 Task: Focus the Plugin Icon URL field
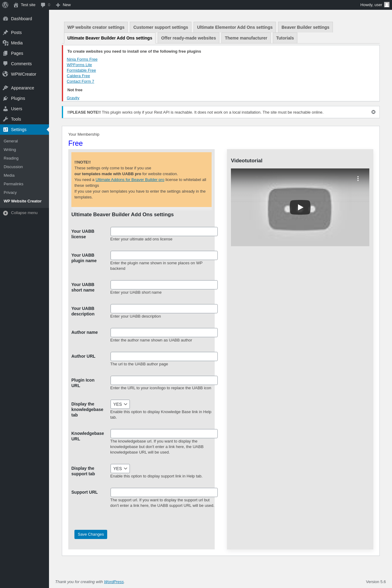click(164, 380)
